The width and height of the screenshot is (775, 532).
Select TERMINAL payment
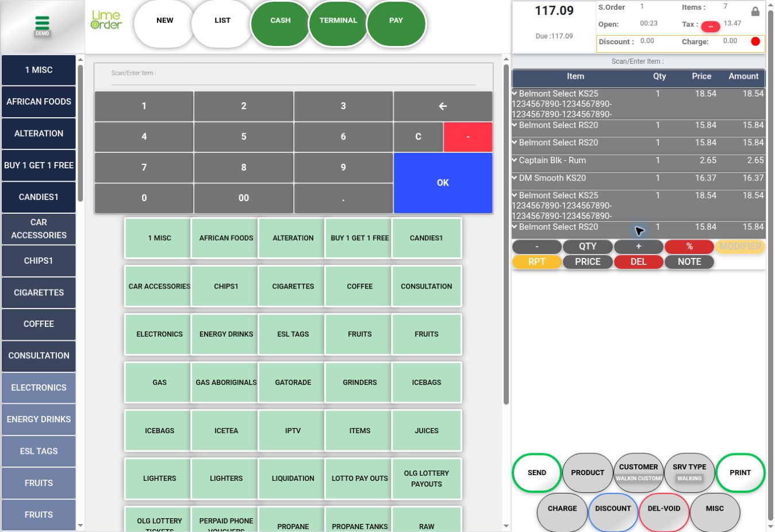339,24
